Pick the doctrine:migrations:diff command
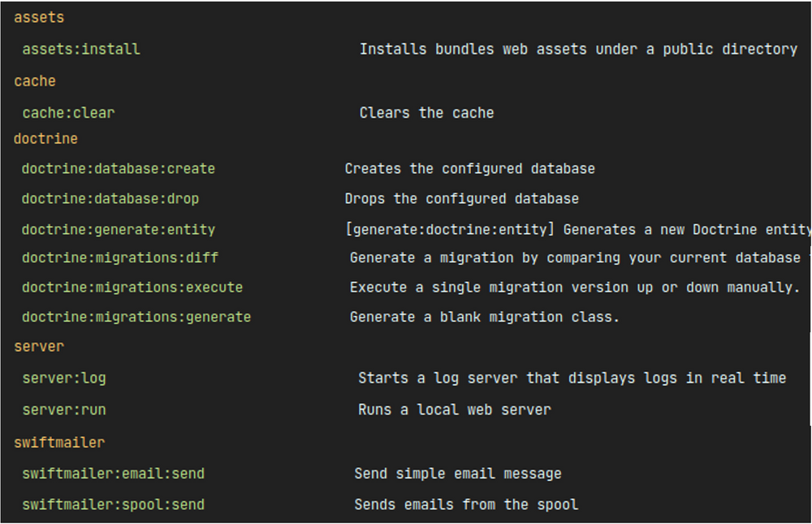812x524 pixels. coord(120,258)
